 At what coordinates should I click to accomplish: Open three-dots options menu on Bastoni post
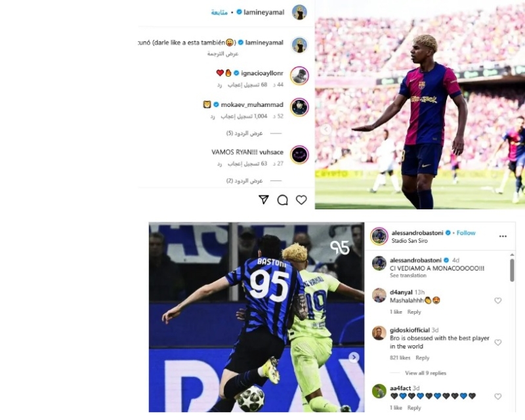click(x=503, y=236)
